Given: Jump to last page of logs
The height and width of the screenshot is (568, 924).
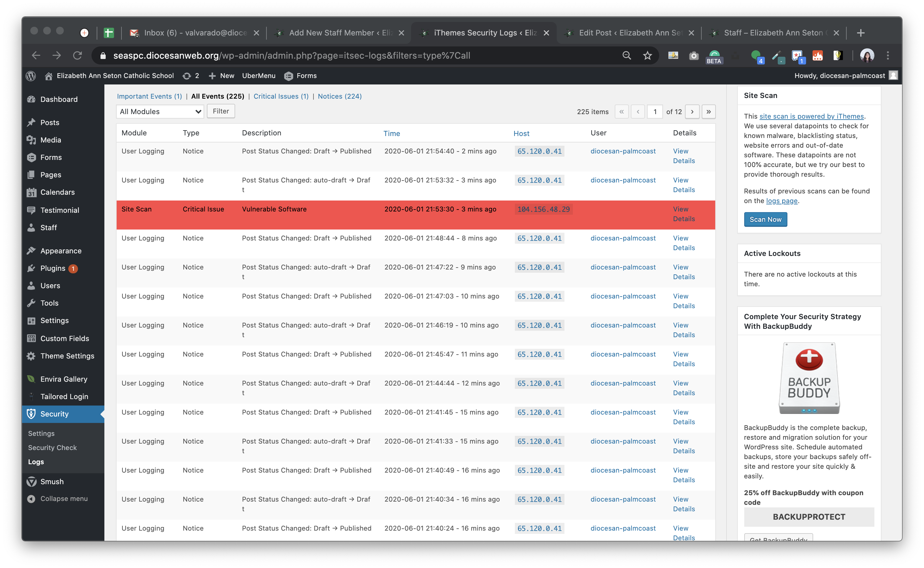Looking at the screenshot, I should (x=708, y=112).
